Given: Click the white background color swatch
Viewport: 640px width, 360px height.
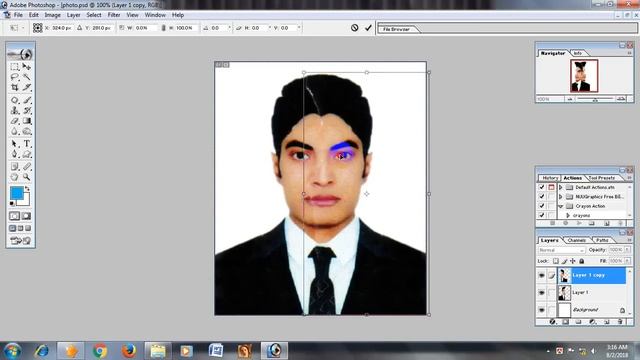Looking at the screenshot, I should click(x=26, y=202).
